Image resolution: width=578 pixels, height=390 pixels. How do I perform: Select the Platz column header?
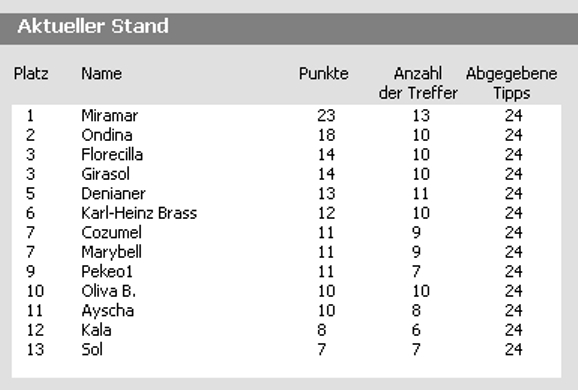[x=31, y=74]
